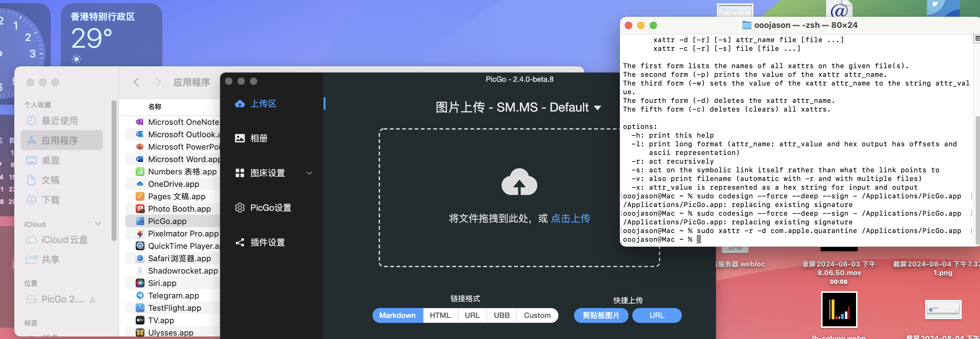Click the Finder back navigation arrow
Viewport: 980px width, 339px height.
click(136, 81)
